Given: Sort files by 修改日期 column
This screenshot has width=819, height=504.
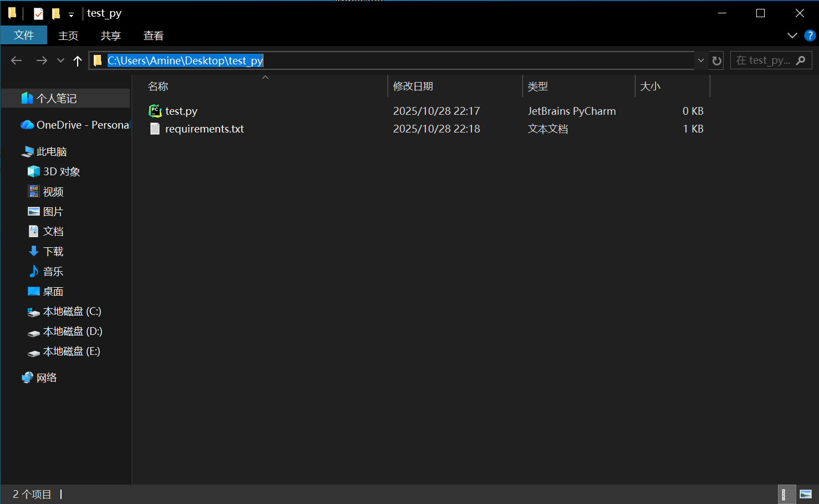Looking at the screenshot, I should [x=413, y=86].
